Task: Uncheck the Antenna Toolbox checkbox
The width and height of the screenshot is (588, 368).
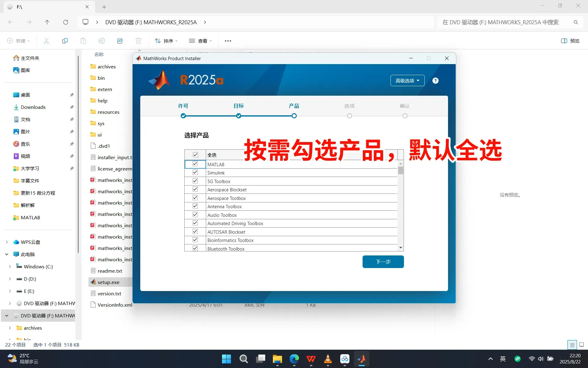Action: click(195, 206)
